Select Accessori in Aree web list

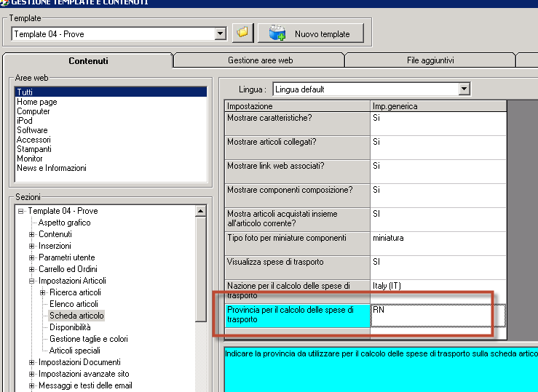click(111, 140)
